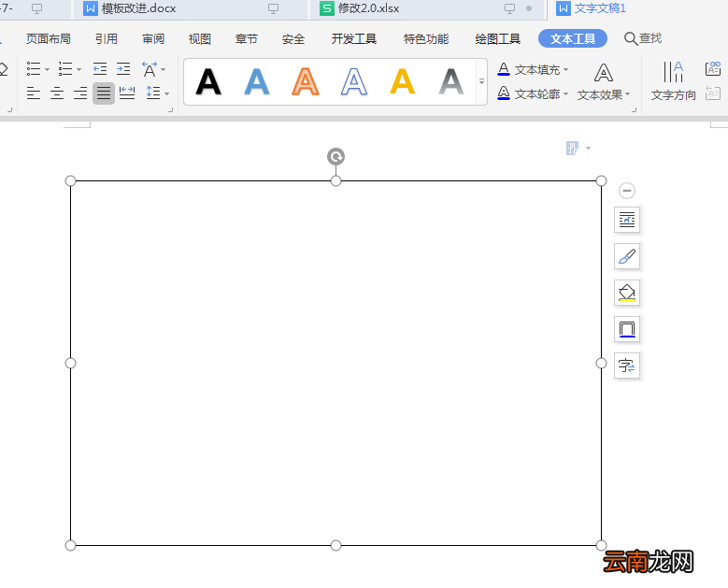Screen dimensions: 728x588
Task: Click the shape style brush icon
Action: tap(627, 256)
